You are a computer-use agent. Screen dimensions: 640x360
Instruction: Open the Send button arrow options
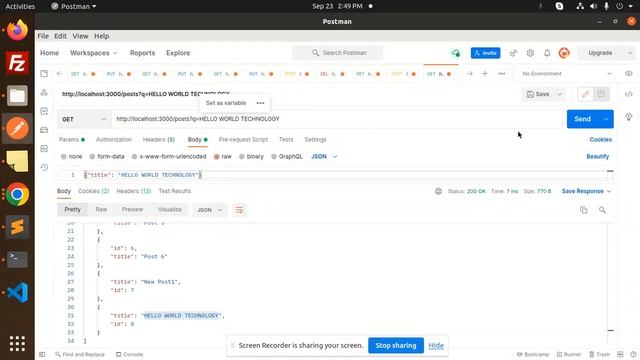click(606, 119)
